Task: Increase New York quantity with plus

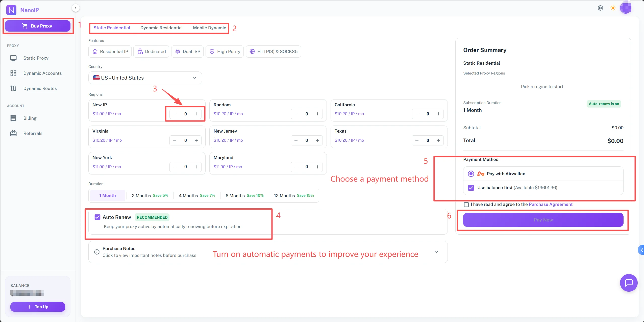Action: click(196, 167)
